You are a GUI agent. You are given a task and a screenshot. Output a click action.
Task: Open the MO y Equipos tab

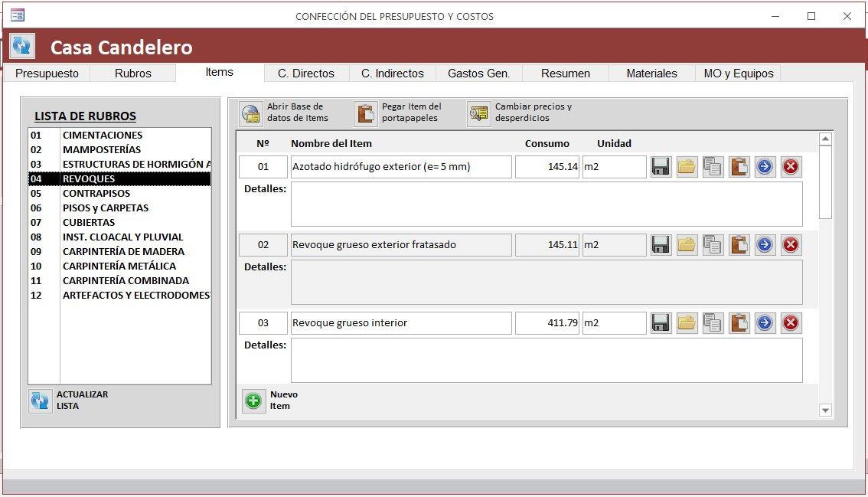point(739,74)
